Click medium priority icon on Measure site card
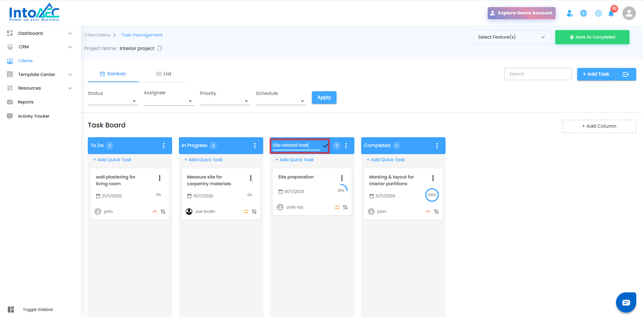This screenshot has width=644, height=317. [246, 212]
